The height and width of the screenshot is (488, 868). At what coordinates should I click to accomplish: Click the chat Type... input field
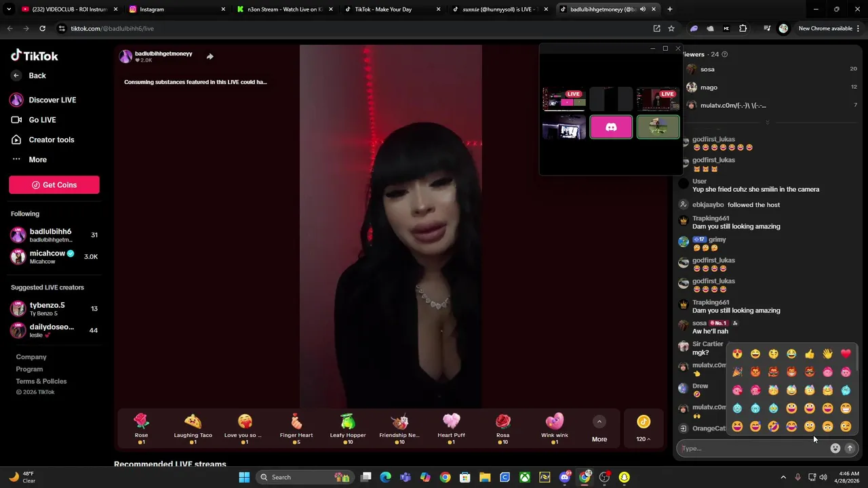[x=754, y=448]
